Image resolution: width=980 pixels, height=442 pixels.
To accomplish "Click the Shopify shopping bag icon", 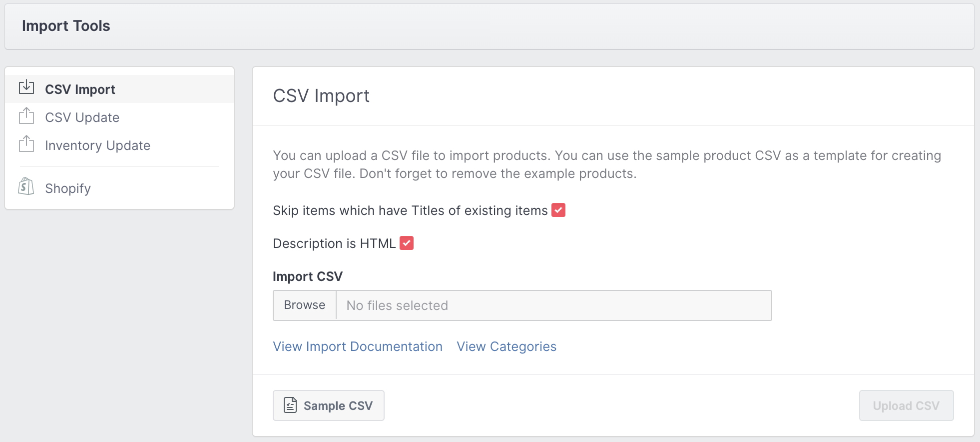I will pyautogui.click(x=26, y=187).
